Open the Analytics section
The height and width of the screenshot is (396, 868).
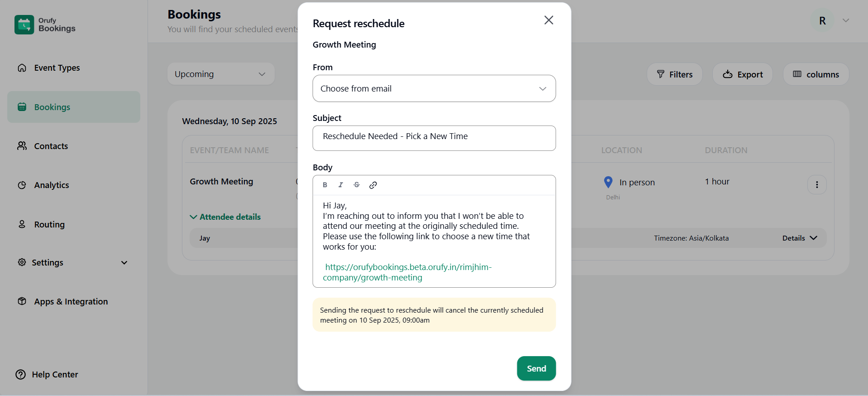52,185
